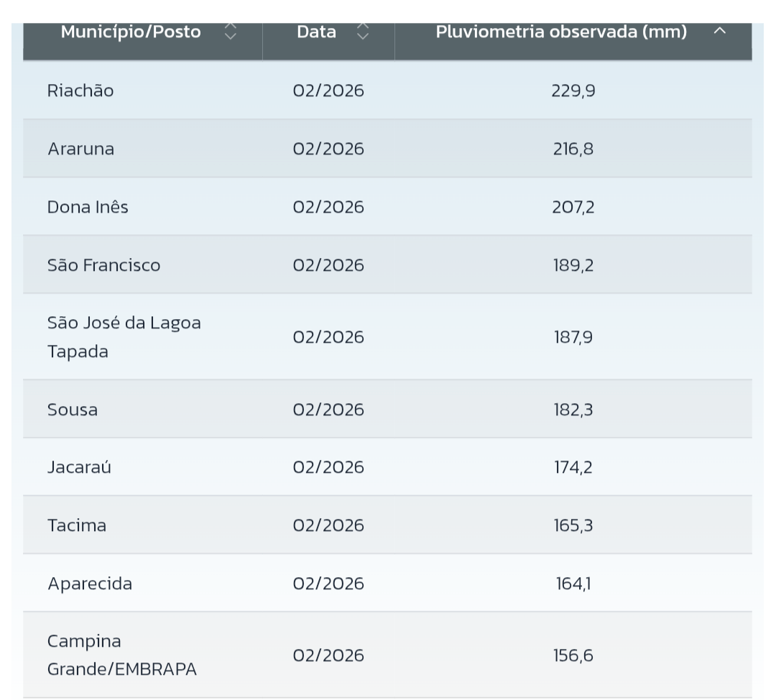The image size is (776, 700).
Task: Select the São Francisco municipality cell
Action: pos(103,266)
